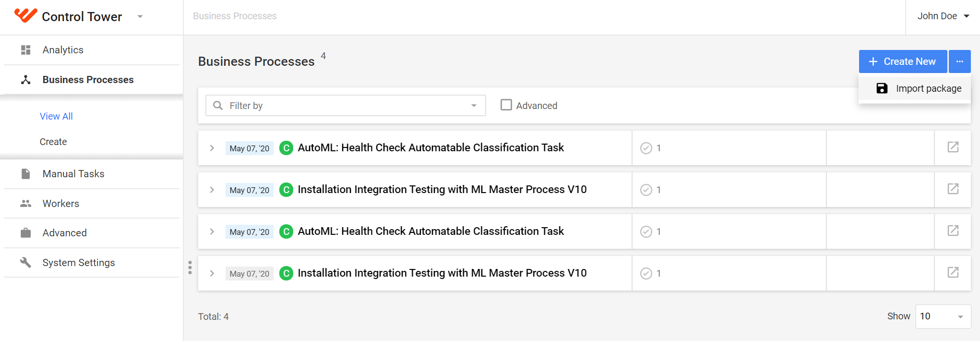This screenshot has height=341, width=980.
Task: Enable the Advanced filter checkbox
Action: (506, 105)
